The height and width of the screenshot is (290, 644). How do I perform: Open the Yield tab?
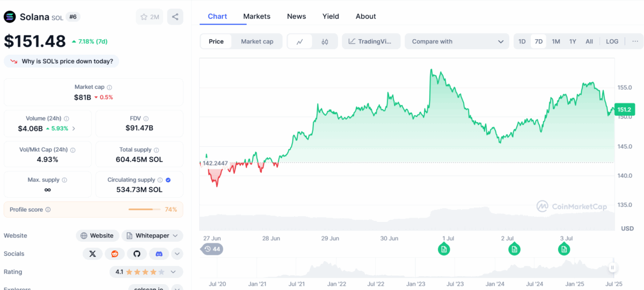[x=331, y=16]
